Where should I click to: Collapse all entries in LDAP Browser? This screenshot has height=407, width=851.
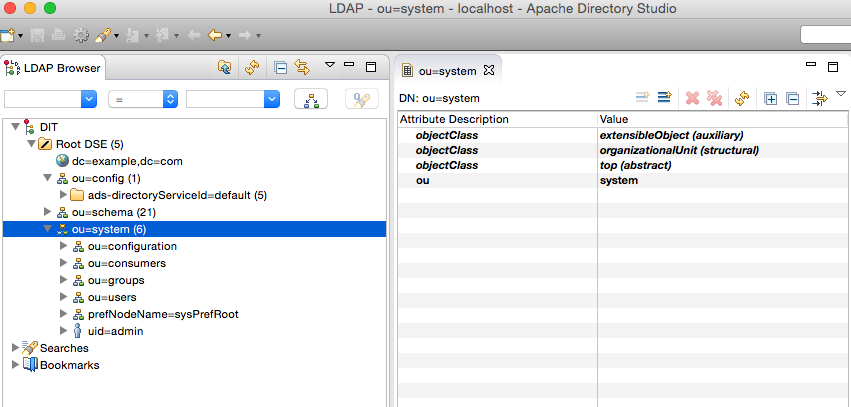point(280,68)
